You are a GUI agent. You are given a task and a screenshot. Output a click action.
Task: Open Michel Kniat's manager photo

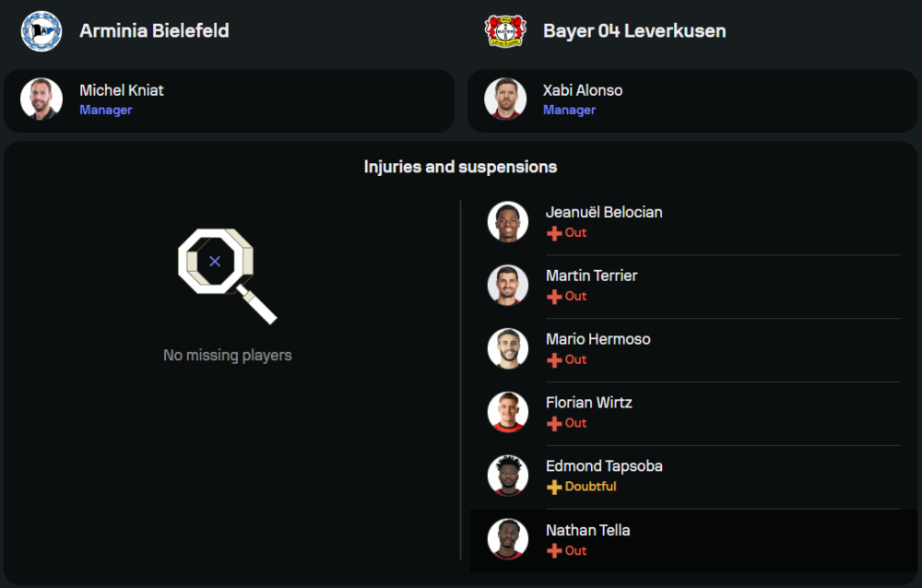41,99
